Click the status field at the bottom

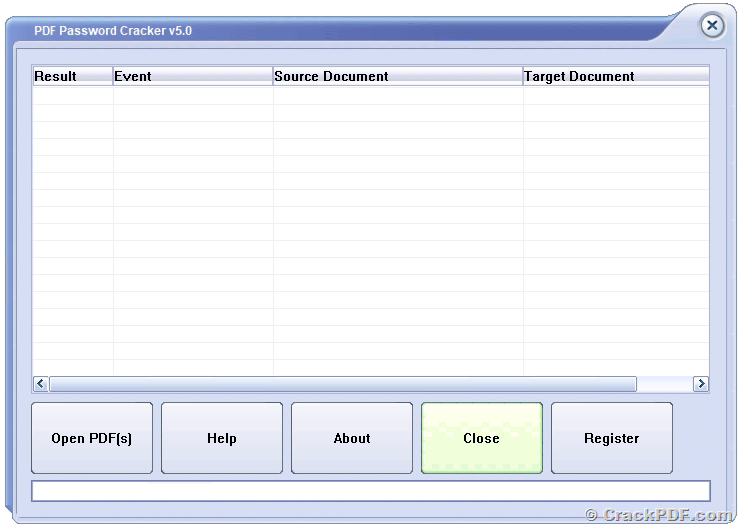pos(371,491)
